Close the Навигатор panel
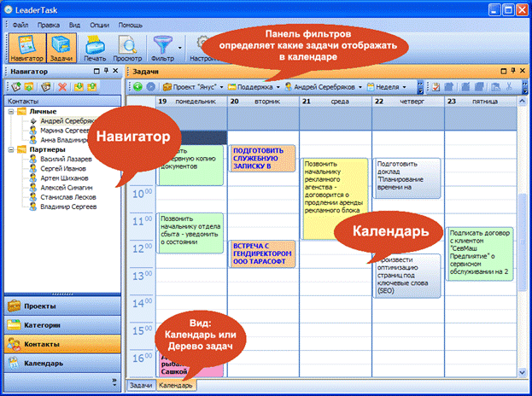The height and width of the screenshot is (396, 532). [x=115, y=72]
